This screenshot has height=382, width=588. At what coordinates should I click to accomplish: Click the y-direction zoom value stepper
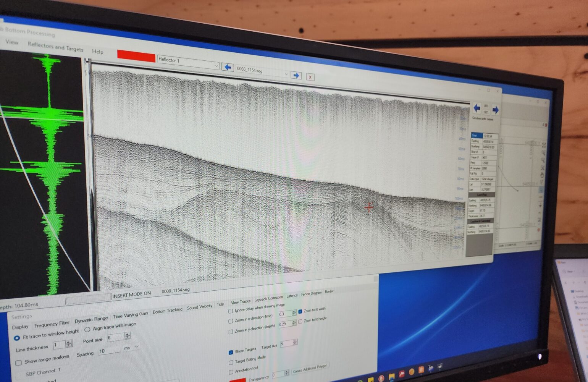coord(294,323)
